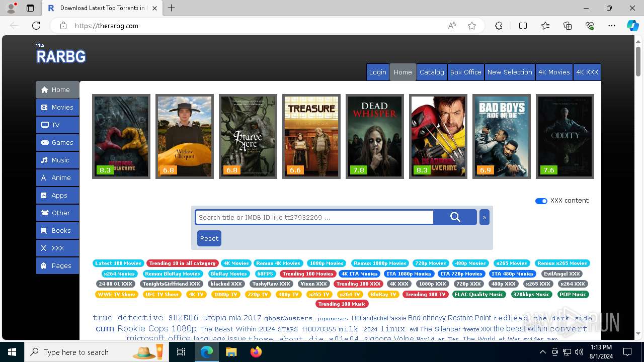
Task: Open the Home sidebar item
Action: [x=57, y=89]
